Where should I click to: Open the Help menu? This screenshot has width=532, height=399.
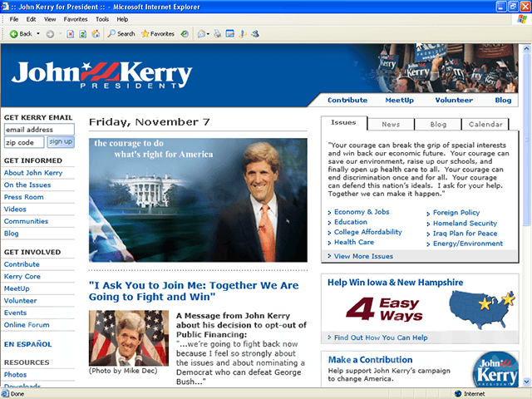pos(122,19)
